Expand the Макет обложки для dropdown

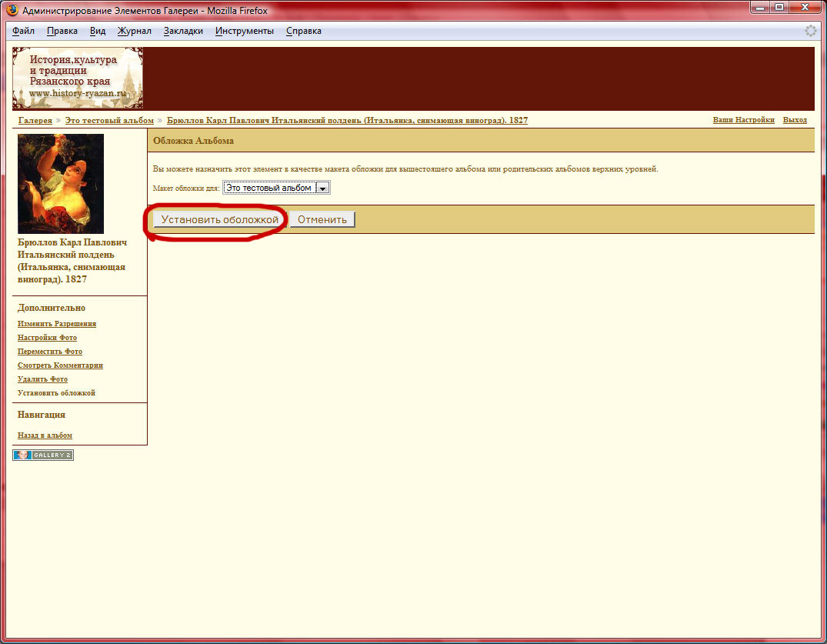(x=276, y=188)
